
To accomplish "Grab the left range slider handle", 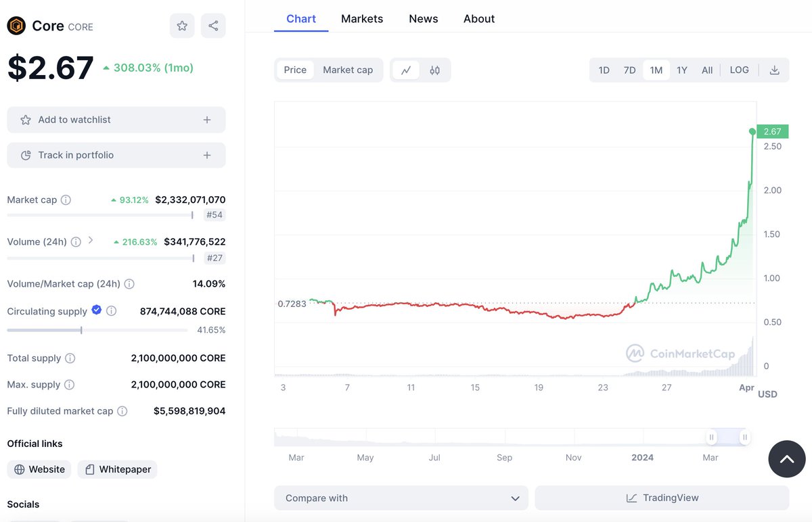I will [711, 437].
